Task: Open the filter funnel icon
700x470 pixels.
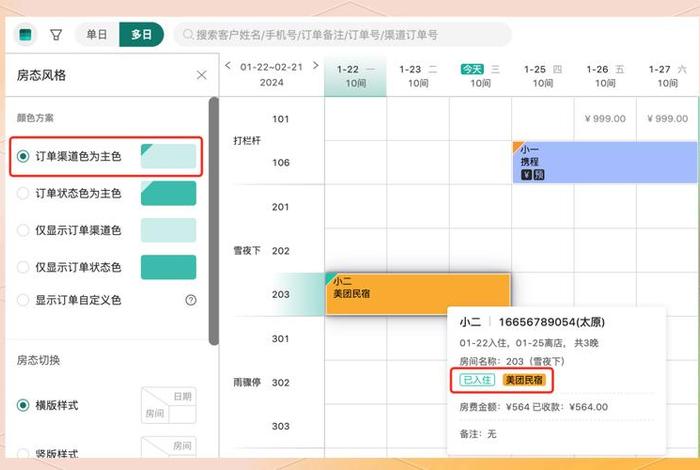Action: 56,35
